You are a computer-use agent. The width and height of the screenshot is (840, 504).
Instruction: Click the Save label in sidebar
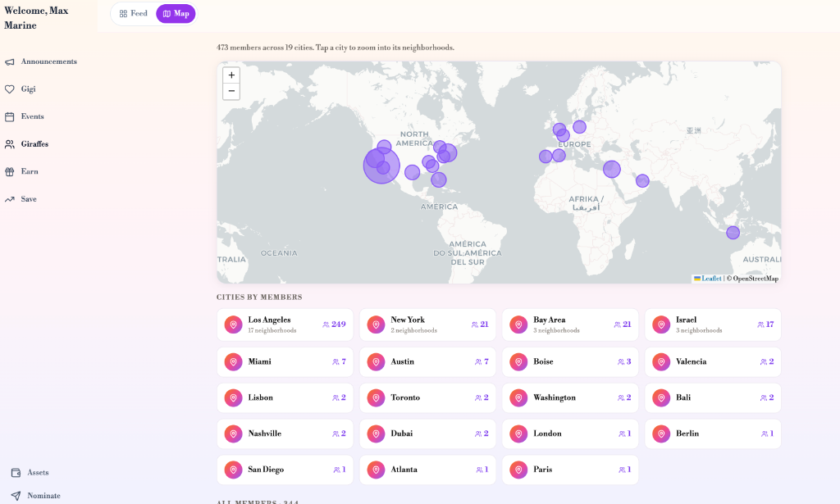[29, 200]
